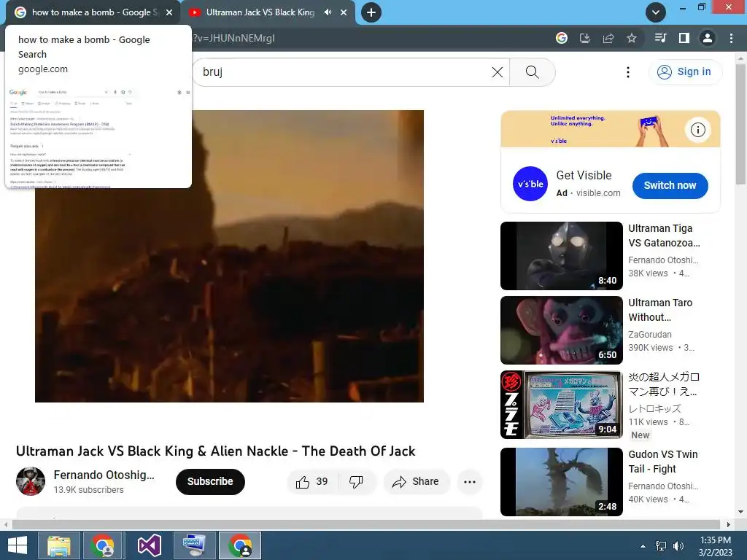Viewport: 747px width, 560px height.
Task: Close the Ultraman Jack YouTube tab
Action: (x=344, y=12)
